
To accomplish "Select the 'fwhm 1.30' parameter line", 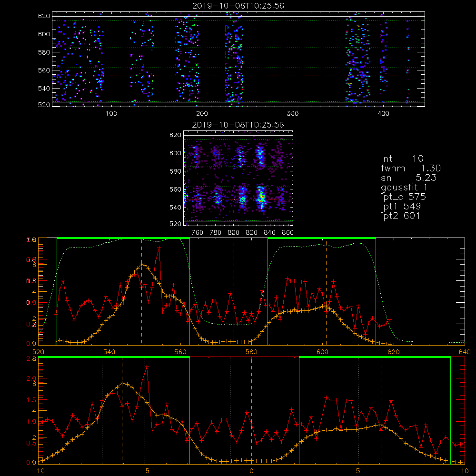I will click(x=411, y=168).
